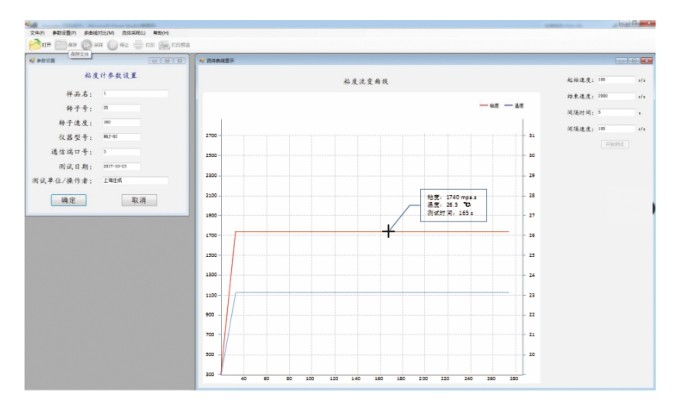
Task: Select the 转子号 rotor number field
Action: click(x=134, y=107)
